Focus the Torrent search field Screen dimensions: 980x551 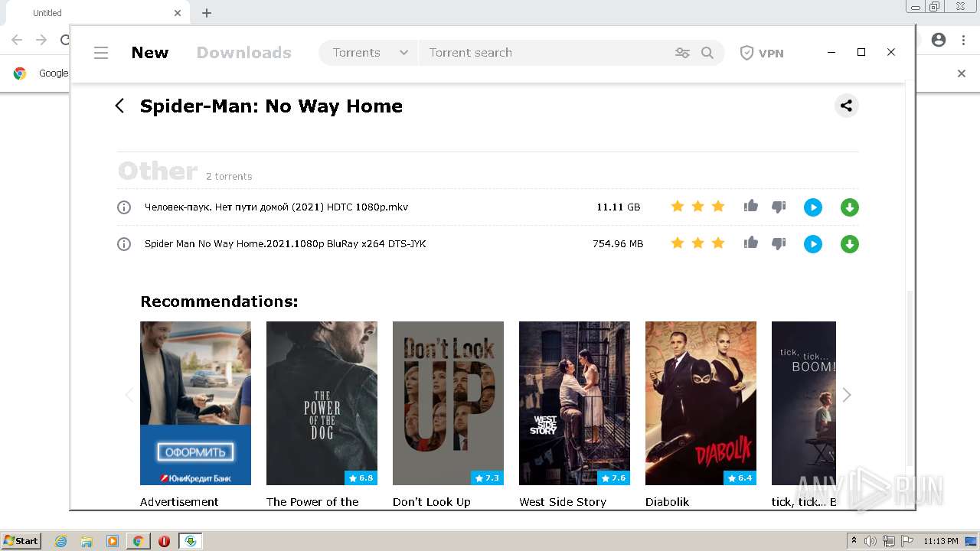(544, 53)
